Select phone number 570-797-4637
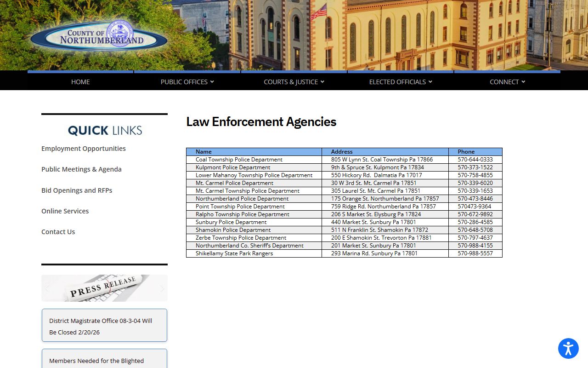This screenshot has width=588, height=368. click(475, 238)
